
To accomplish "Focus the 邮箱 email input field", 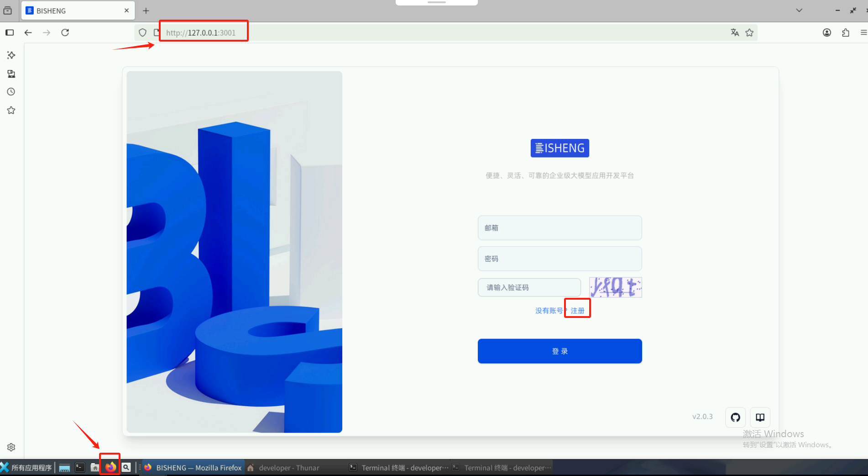I will (560, 228).
